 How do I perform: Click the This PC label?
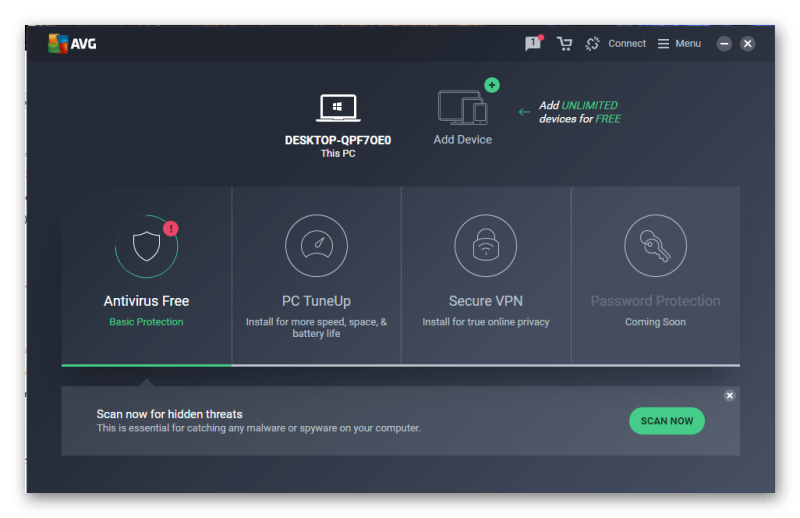tap(338, 154)
